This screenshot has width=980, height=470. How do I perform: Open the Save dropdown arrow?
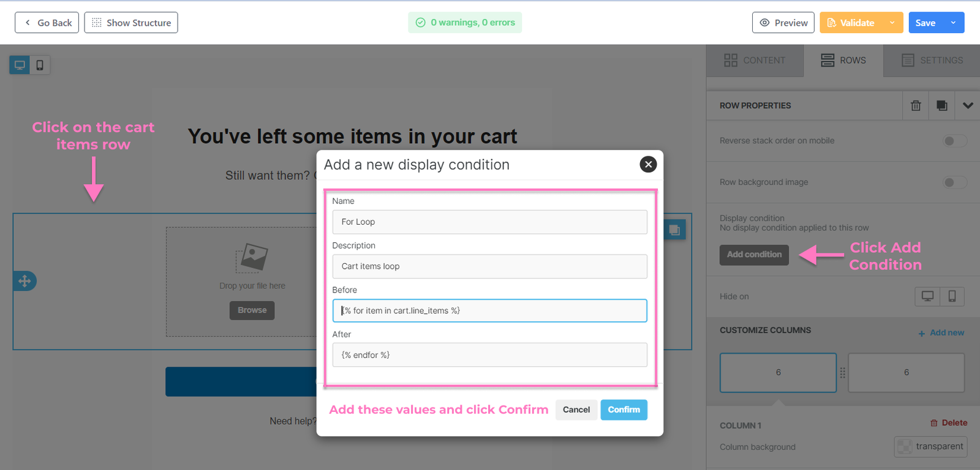pyautogui.click(x=953, y=23)
